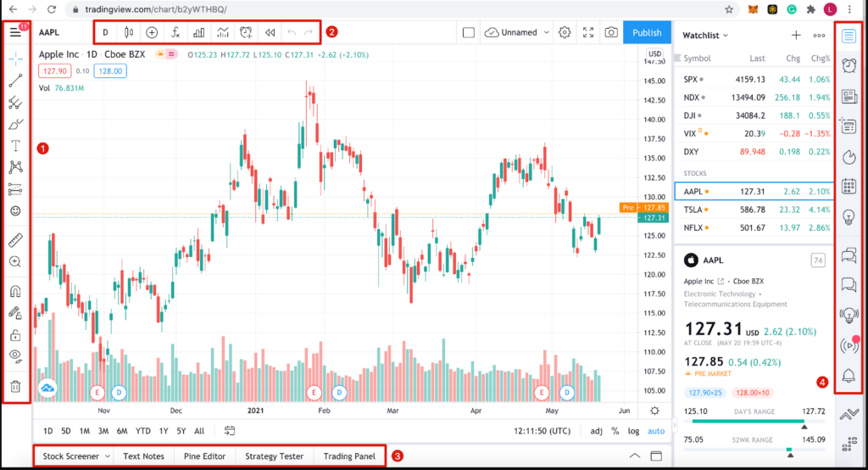Open the D time interval selector
868x470 pixels.
[105, 32]
